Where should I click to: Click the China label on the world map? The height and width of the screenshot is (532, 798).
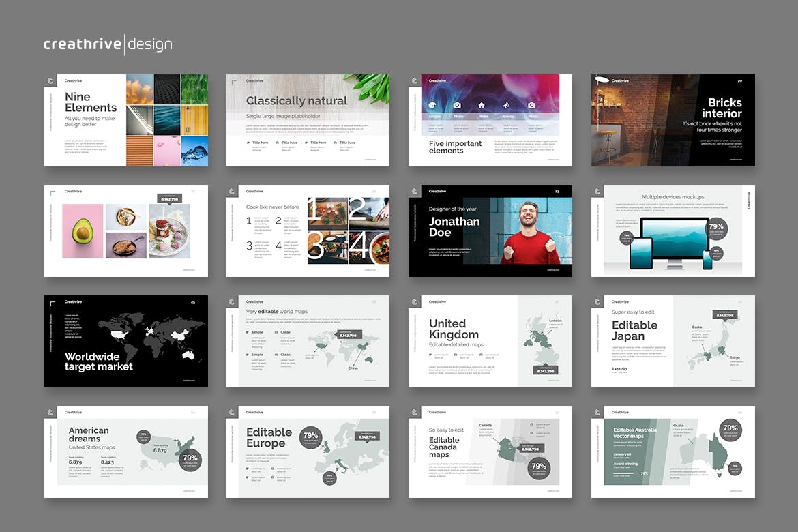tap(353, 368)
